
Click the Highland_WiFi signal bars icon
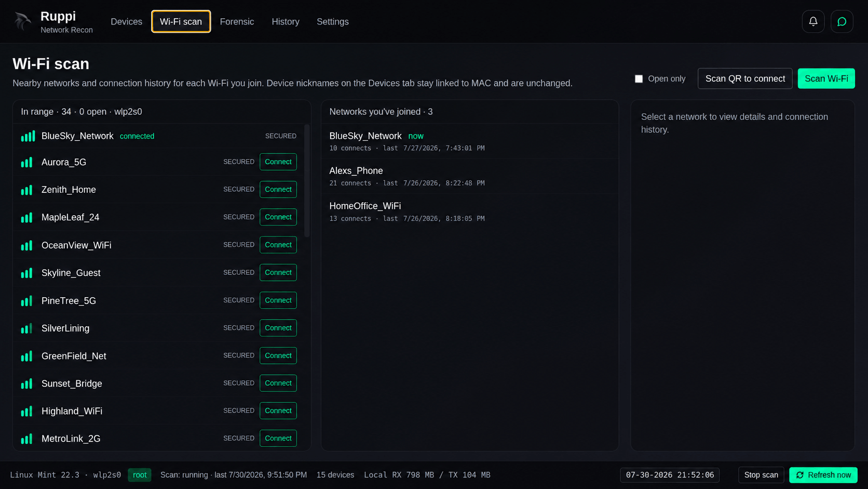pos(26,411)
